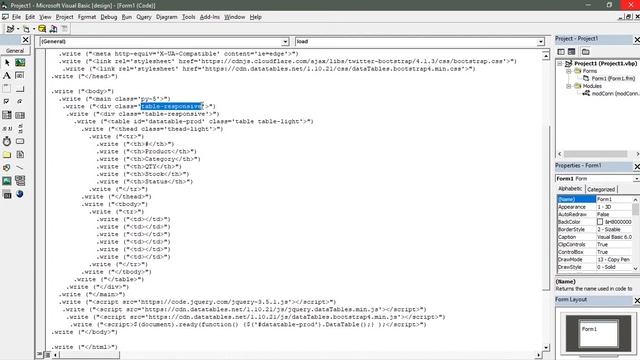
Task: Open the load procedure dropdown
Action: pyautogui.click(x=540, y=42)
